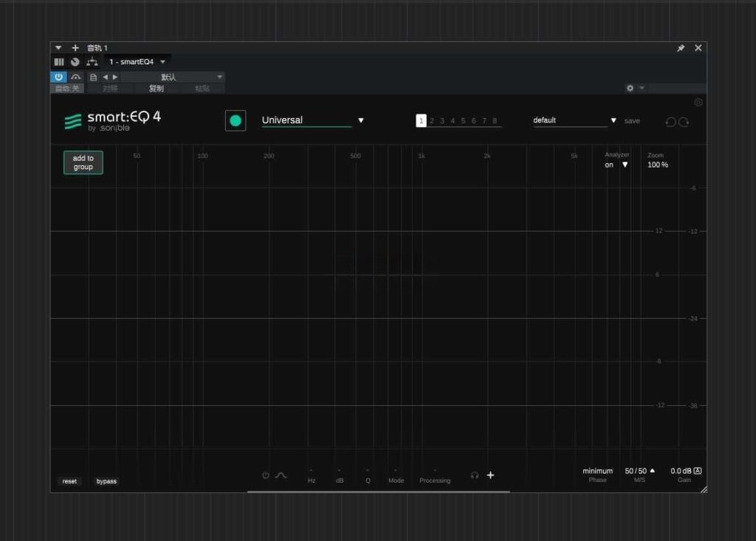Toggle the band power icon in bottom bar

click(266, 475)
